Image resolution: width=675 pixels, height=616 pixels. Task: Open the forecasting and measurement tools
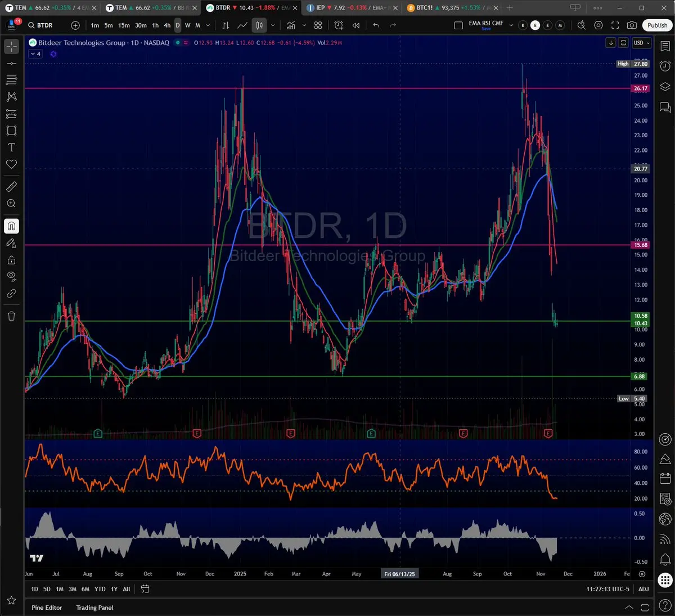tap(11, 114)
